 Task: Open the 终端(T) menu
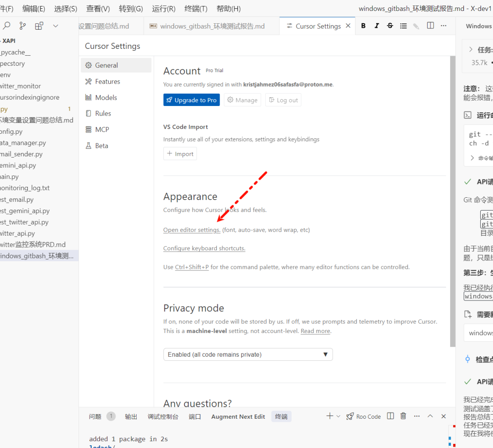(196, 9)
